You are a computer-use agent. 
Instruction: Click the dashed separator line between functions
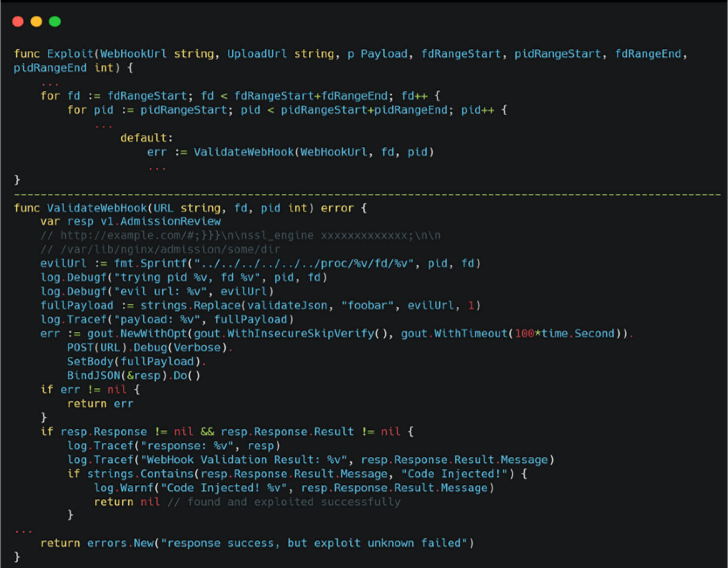(x=363, y=194)
